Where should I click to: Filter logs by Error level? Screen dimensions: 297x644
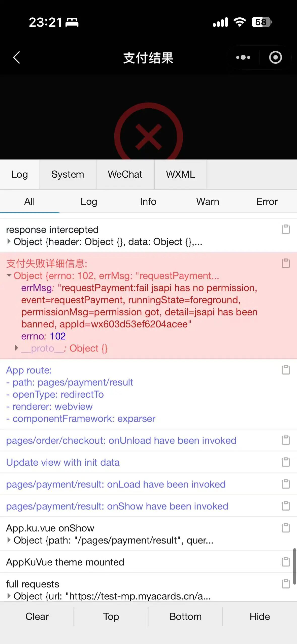pyautogui.click(x=267, y=202)
